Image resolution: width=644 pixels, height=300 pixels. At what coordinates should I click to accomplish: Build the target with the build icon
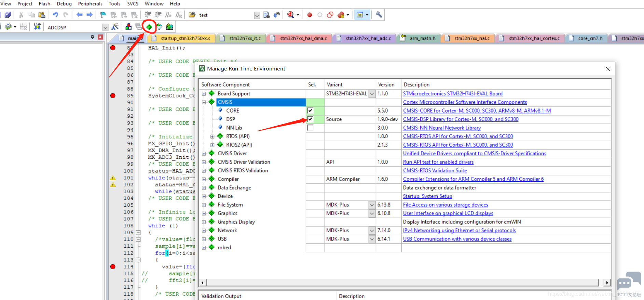(x=9, y=27)
